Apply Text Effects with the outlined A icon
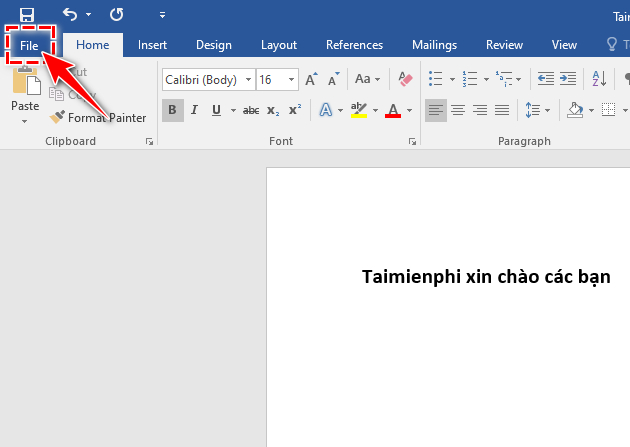This screenshot has height=447, width=630. (x=326, y=110)
